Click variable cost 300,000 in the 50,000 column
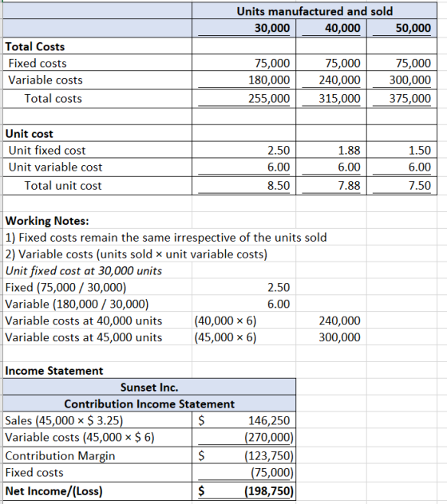Screen dimensions: 447x504 [402, 80]
